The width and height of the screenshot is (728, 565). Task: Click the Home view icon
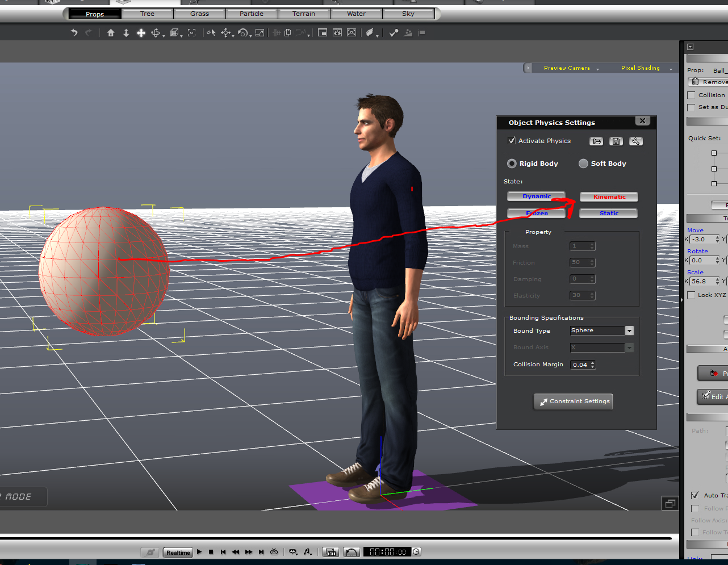(111, 33)
